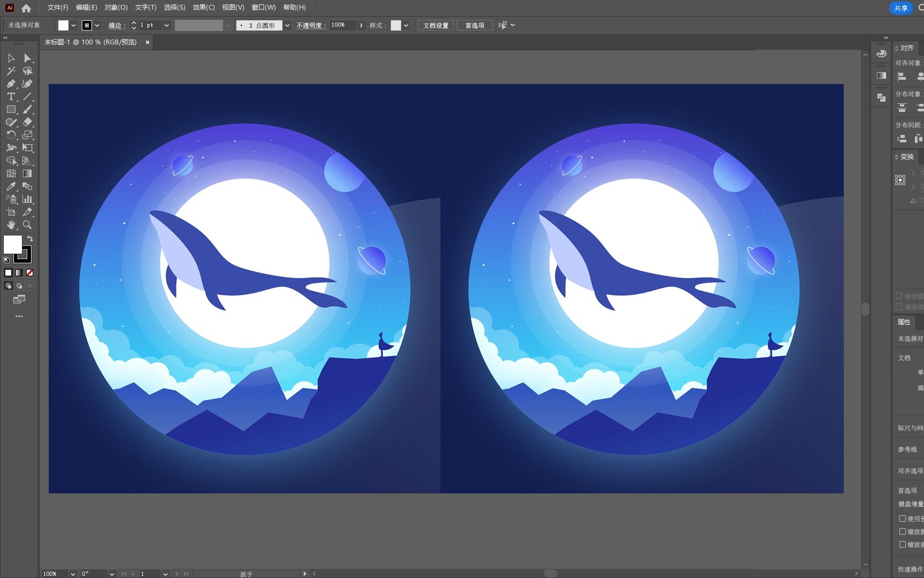The width and height of the screenshot is (924, 578).
Task: Select the Rectangle tool
Action: tap(11, 109)
